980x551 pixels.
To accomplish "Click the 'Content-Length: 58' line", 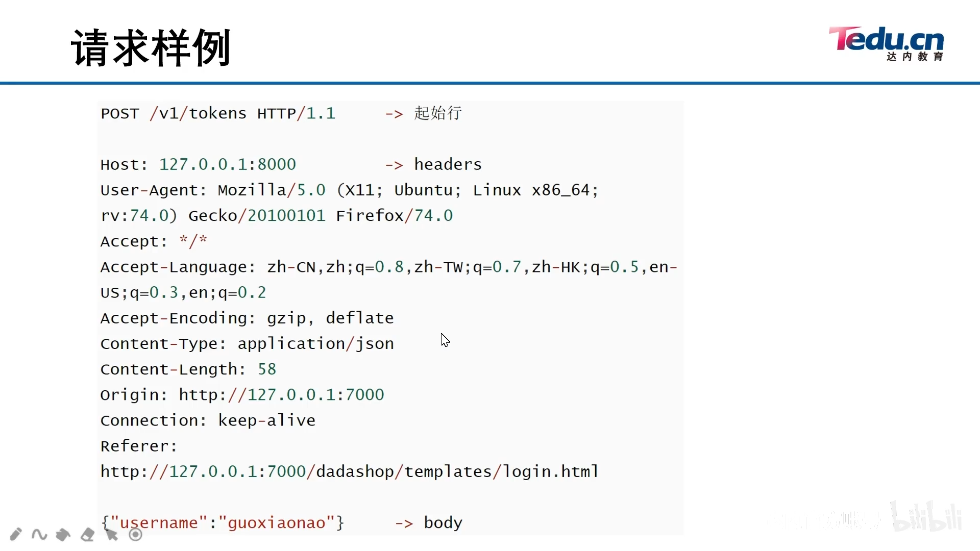I will point(188,369).
